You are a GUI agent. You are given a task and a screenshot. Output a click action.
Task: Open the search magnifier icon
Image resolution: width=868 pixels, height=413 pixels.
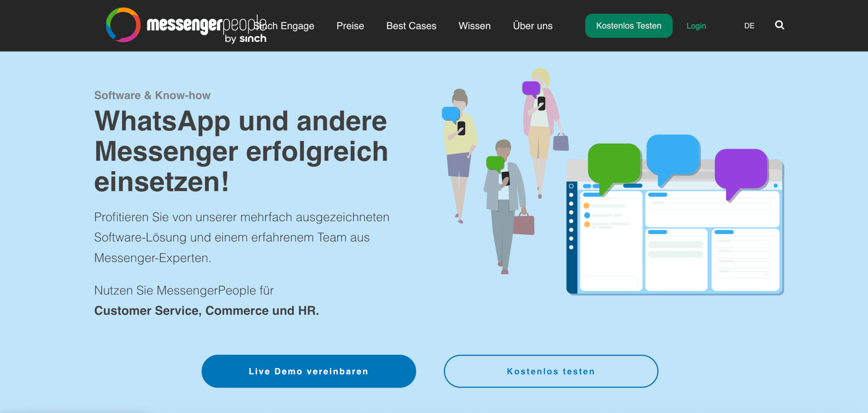[x=780, y=25]
